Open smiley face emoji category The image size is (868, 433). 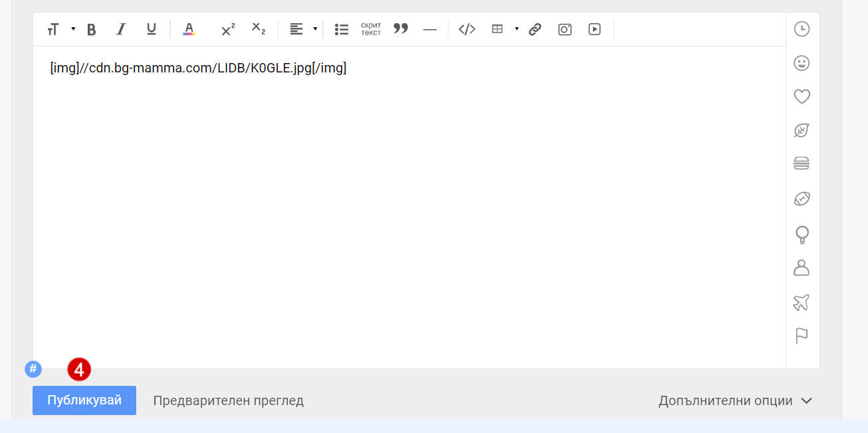tap(802, 63)
